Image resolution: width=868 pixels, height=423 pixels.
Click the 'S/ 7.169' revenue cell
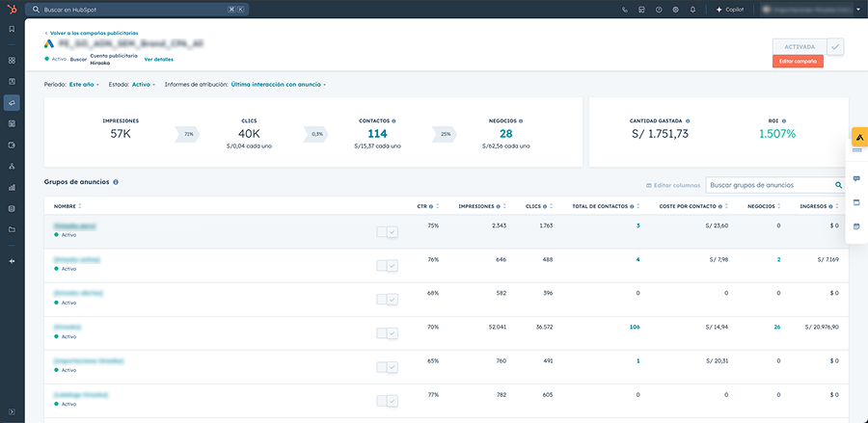pos(827,259)
